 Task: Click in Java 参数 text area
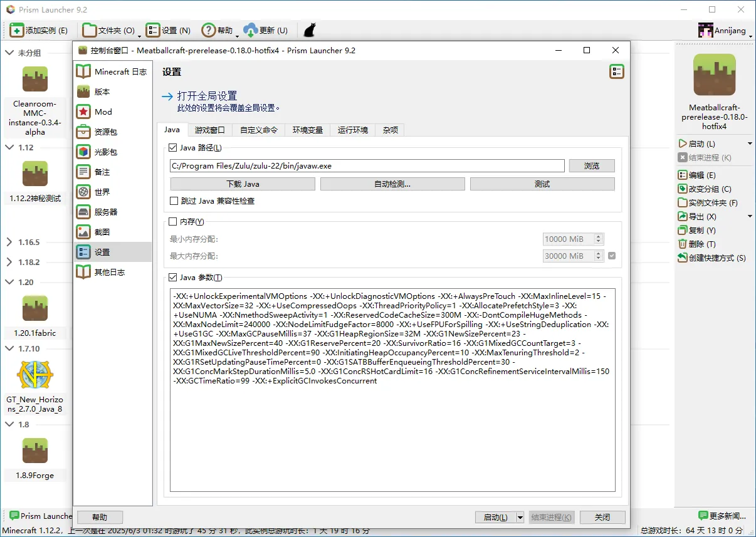click(x=392, y=390)
